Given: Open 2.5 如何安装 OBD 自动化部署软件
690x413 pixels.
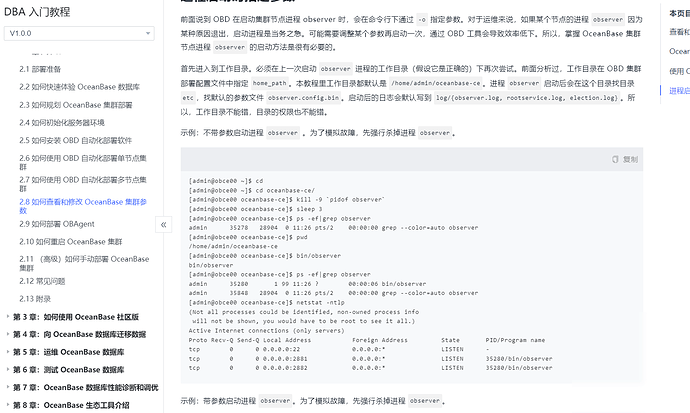Looking at the screenshot, I should [x=76, y=140].
